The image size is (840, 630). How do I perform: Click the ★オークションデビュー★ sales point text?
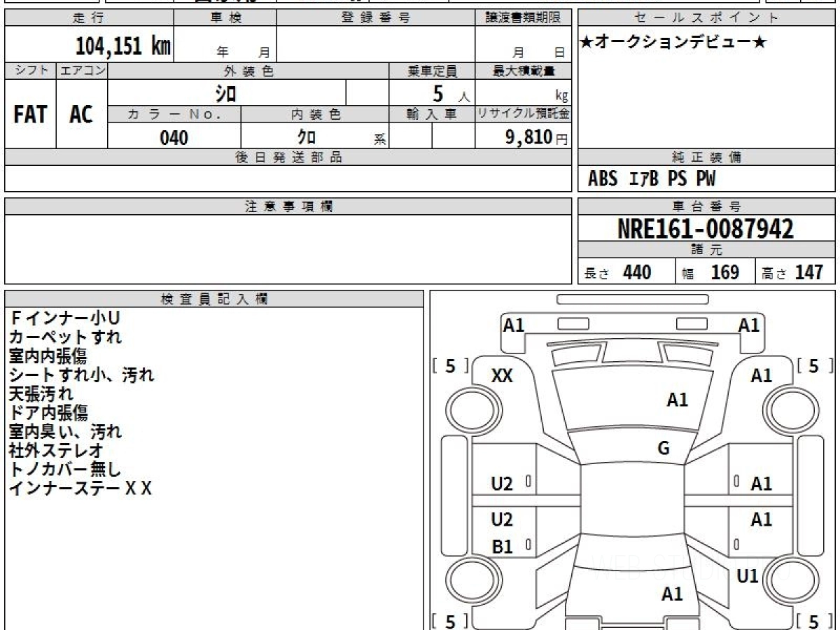pyautogui.click(x=673, y=43)
